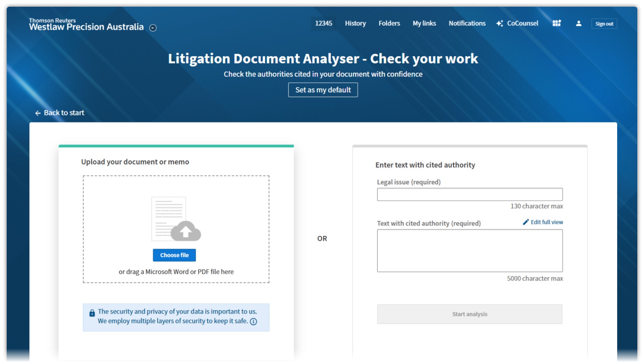Screen dimensions: 644x362
Task: Click the Text with cited authority textarea
Action: click(x=470, y=251)
